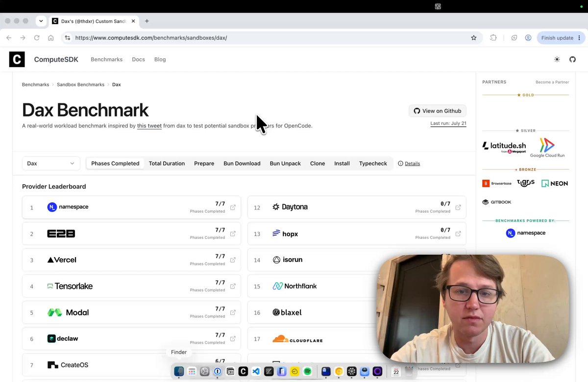Switch to the Clone tab
Screen dimensions: 588x382
tap(318, 164)
